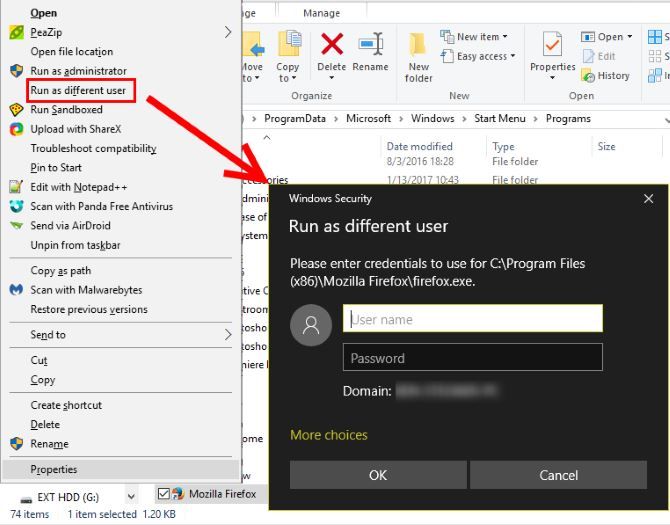This screenshot has width=670, height=525.
Task: Click the Rename icon in ribbon
Action: (x=370, y=46)
